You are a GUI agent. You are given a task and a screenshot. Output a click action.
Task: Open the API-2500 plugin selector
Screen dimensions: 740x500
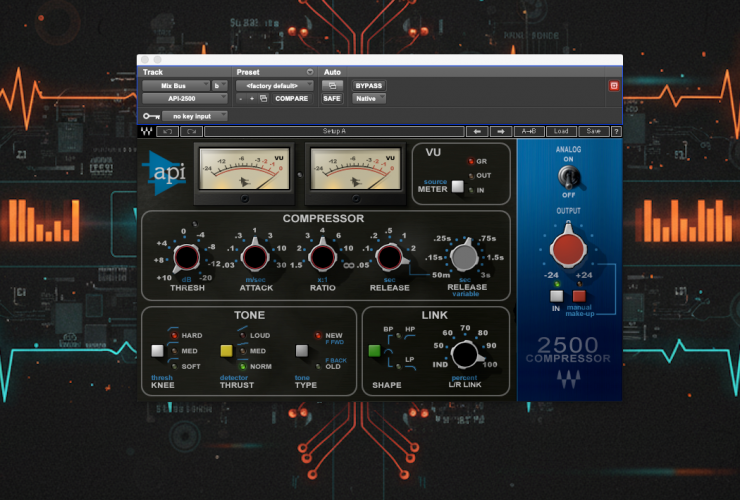tap(185, 98)
